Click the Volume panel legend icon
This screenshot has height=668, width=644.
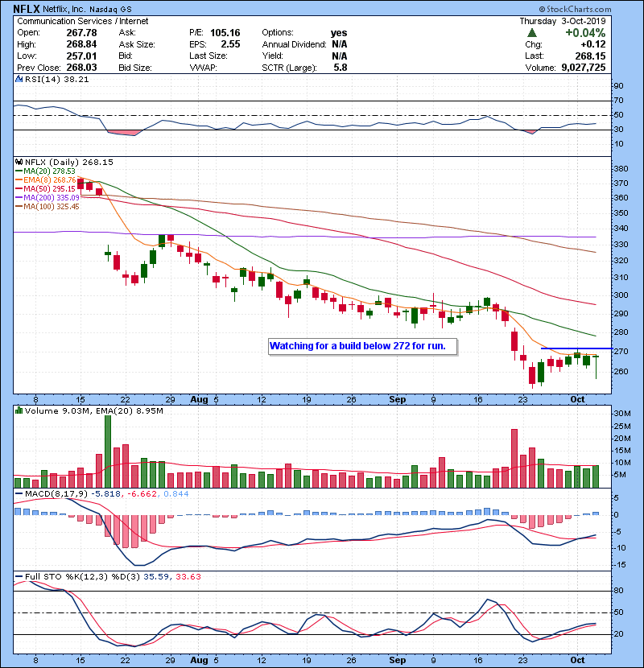(19, 410)
